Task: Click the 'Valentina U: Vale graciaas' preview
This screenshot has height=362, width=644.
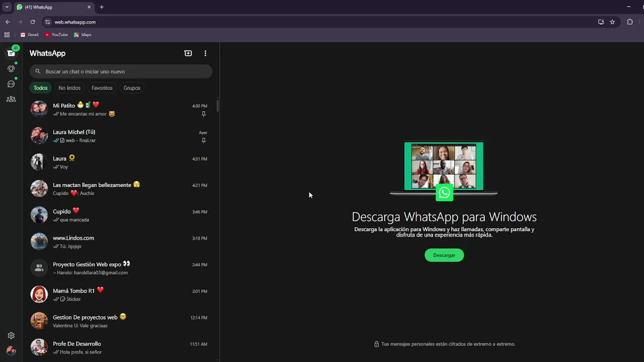Action: coord(80,326)
